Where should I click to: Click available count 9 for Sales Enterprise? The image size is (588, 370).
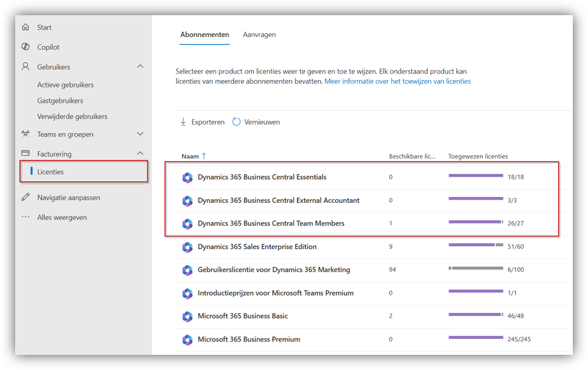pos(391,247)
